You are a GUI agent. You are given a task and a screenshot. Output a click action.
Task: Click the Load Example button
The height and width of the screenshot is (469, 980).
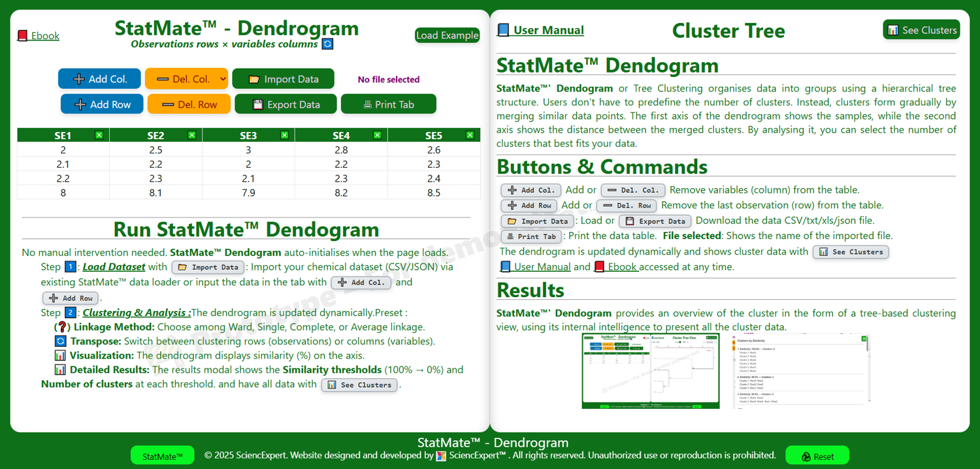pyautogui.click(x=447, y=35)
